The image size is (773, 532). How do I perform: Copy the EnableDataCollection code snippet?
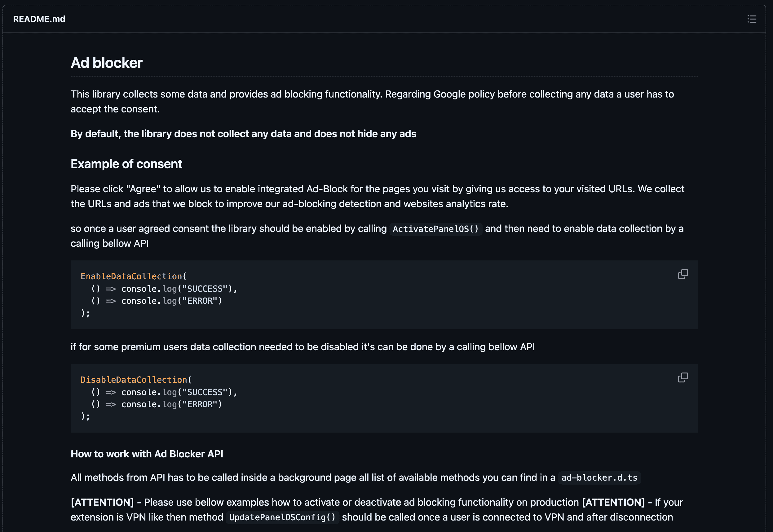click(682, 274)
